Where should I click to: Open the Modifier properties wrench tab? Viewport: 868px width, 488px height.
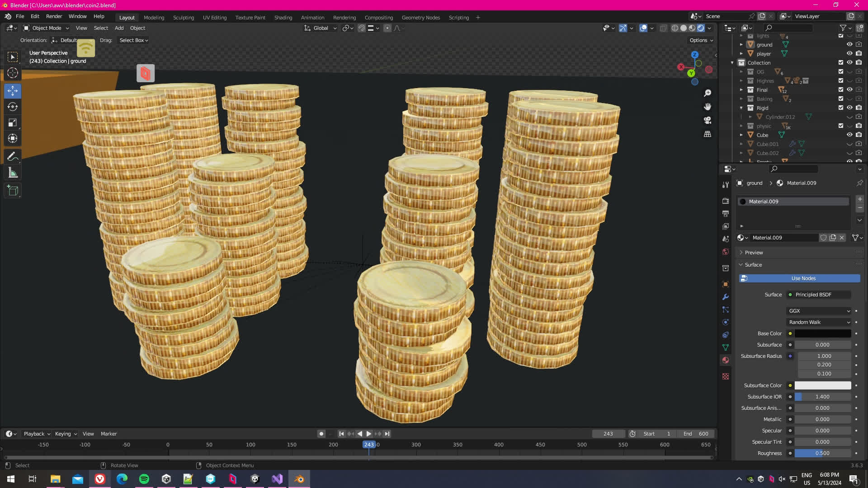(726, 297)
